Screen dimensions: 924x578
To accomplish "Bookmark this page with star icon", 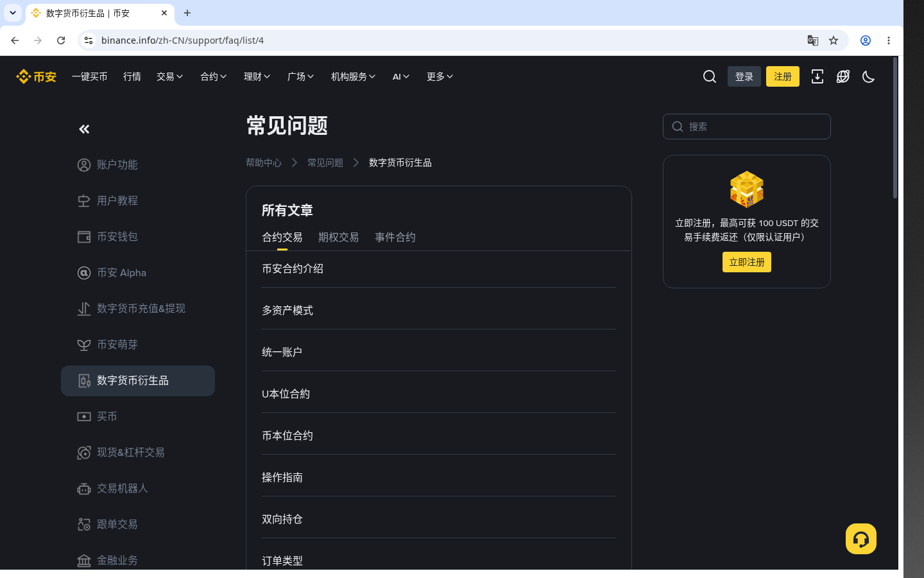I will (834, 40).
